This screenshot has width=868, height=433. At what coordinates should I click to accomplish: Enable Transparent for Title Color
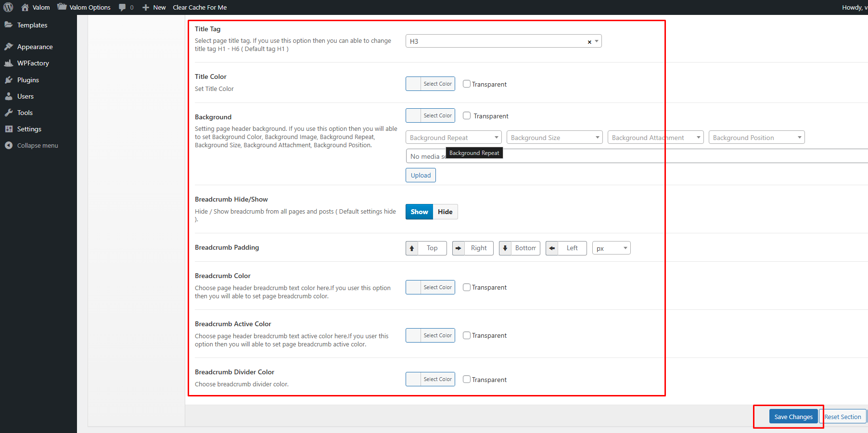(467, 84)
